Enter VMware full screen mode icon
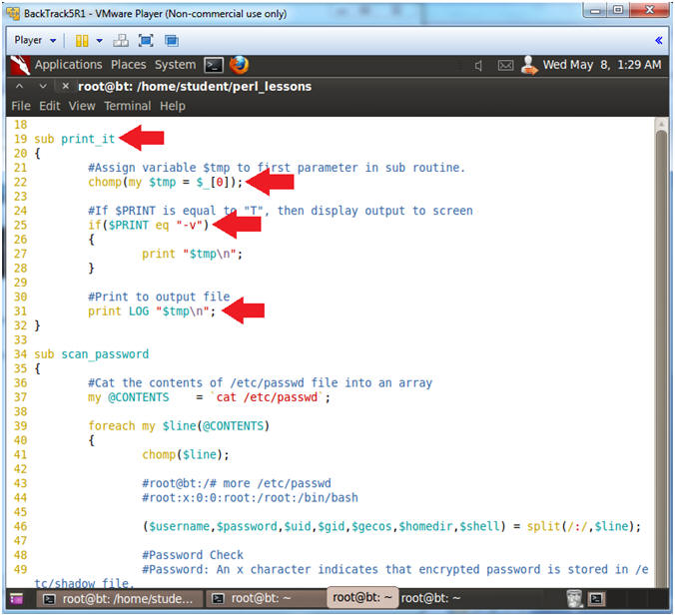 coord(146,41)
